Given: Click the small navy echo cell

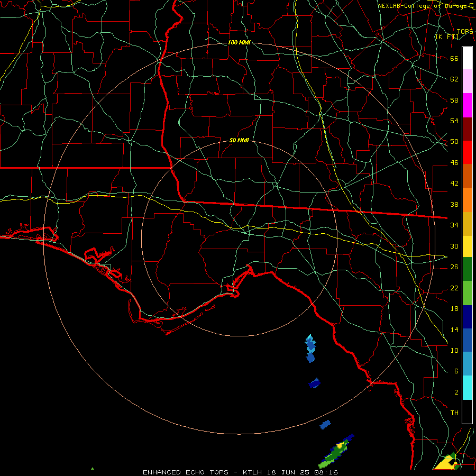Looking at the screenshot, I should pyautogui.click(x=314, y=383).
